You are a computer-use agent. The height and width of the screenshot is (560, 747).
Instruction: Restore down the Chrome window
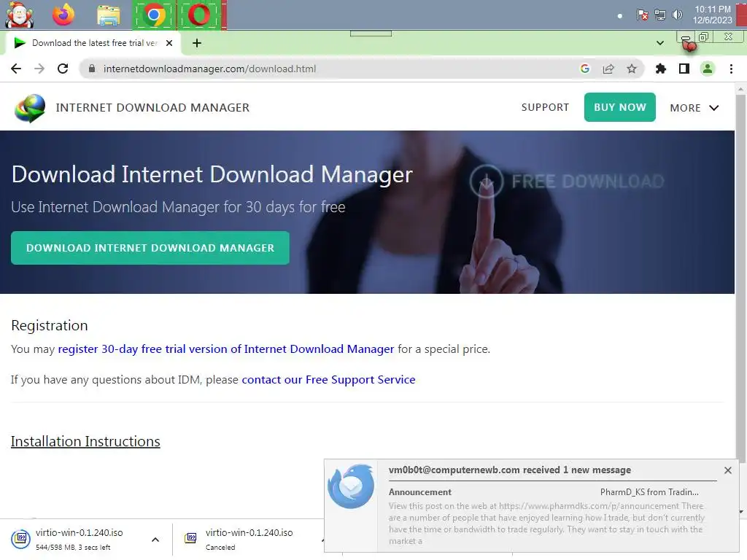[703, 37]
